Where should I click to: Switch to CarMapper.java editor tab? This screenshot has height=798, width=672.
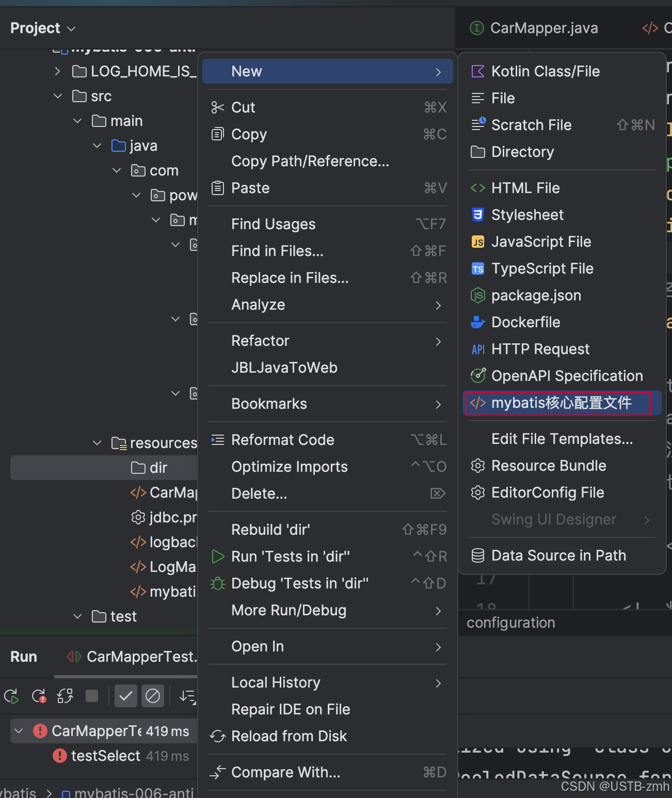pyautogui.click(x=534, y=28)
